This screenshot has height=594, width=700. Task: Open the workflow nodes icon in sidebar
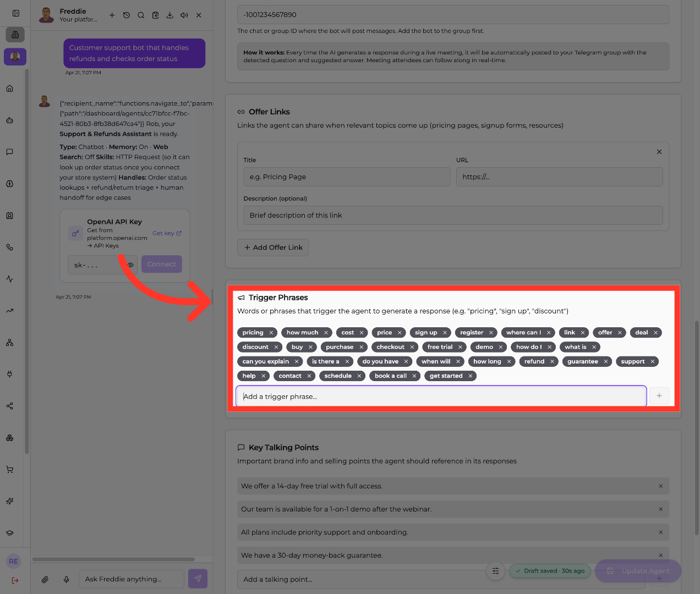point(10,248)
